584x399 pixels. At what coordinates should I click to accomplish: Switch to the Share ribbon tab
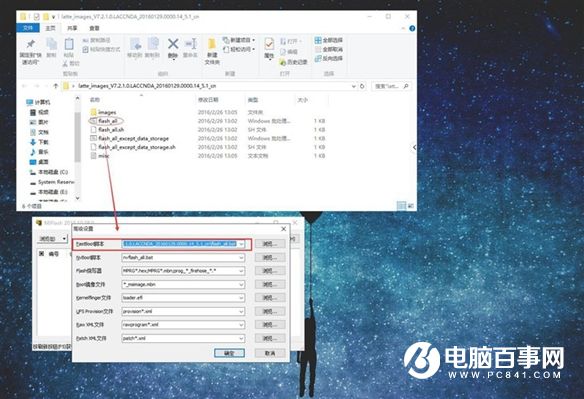click(72, 28)
